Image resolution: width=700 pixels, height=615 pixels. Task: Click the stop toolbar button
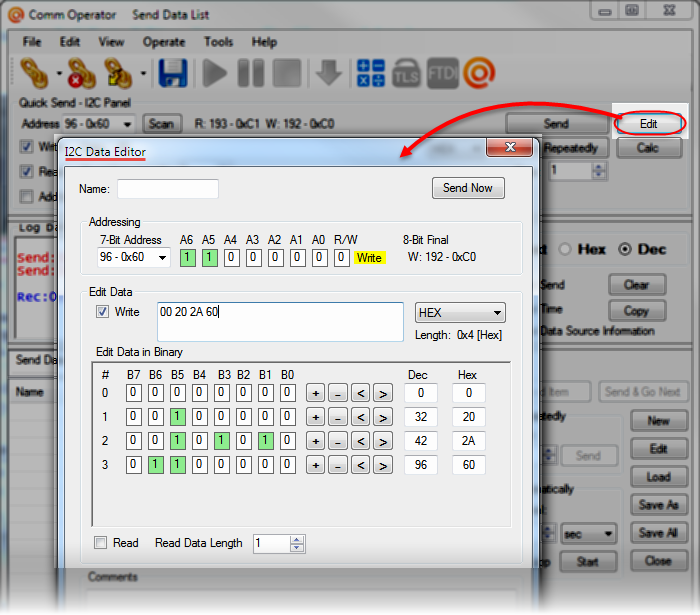pos(287,73)
